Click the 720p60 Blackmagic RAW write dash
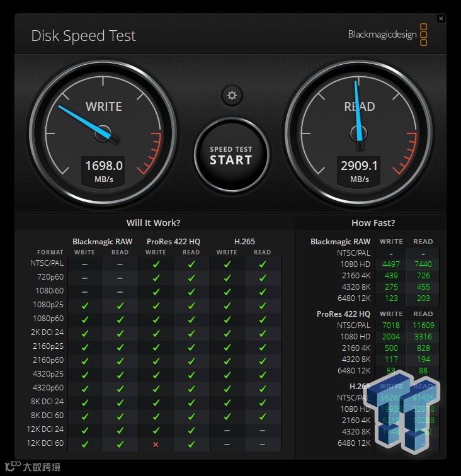The image size is (461, 476). [x=85, y=278]
